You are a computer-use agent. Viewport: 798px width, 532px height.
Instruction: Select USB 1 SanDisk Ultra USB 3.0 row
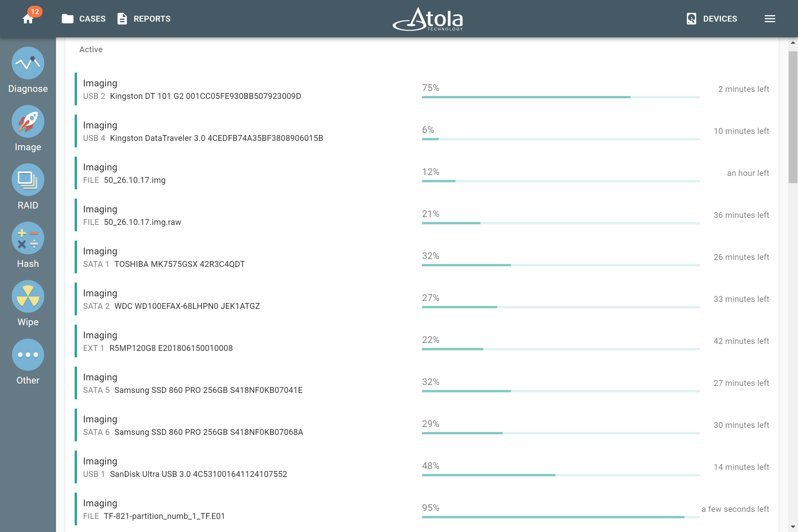tap(422, 467)
